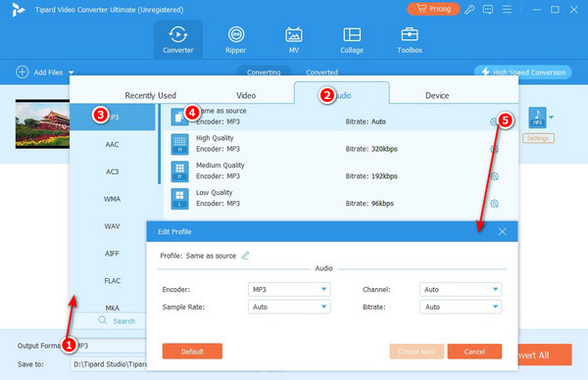
Task: Open the register key icon
Action: pyautogui.click(x=469, y=10)
